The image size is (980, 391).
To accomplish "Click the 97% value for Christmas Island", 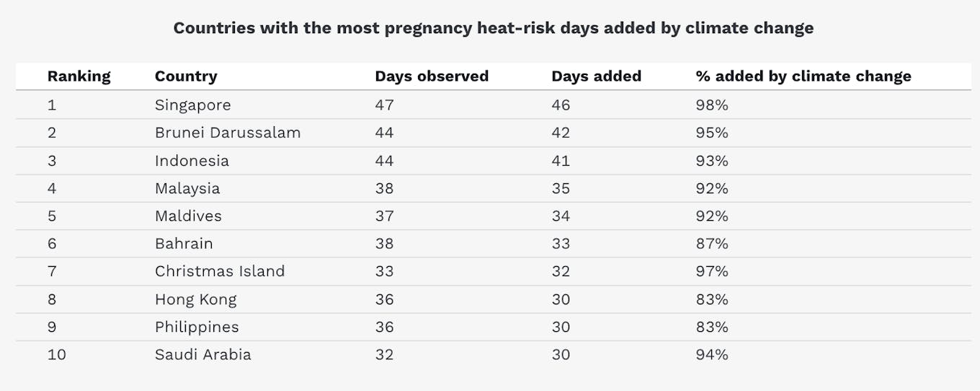I will (712, 272).
